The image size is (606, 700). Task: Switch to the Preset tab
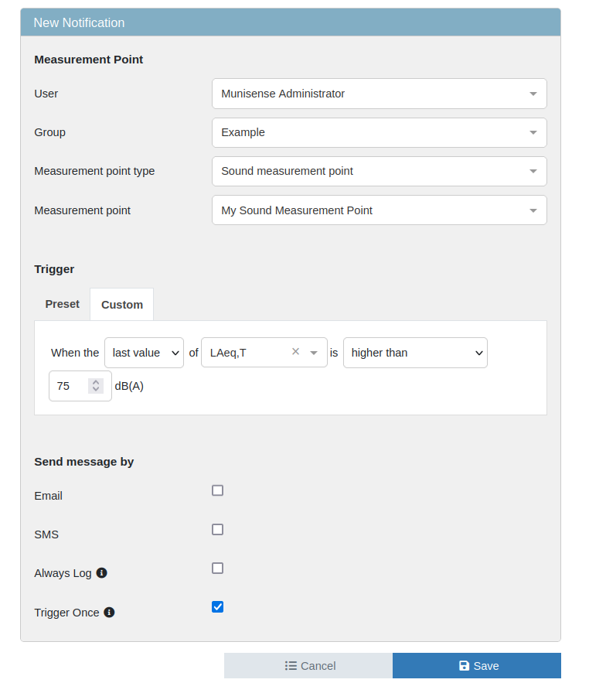click(x=62, y=304)
